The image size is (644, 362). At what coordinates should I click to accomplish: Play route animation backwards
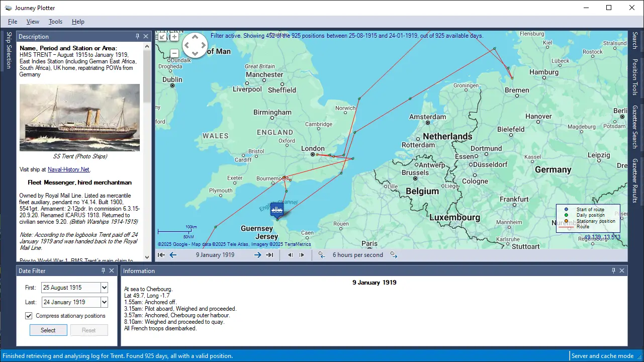(x=290, y=255)
